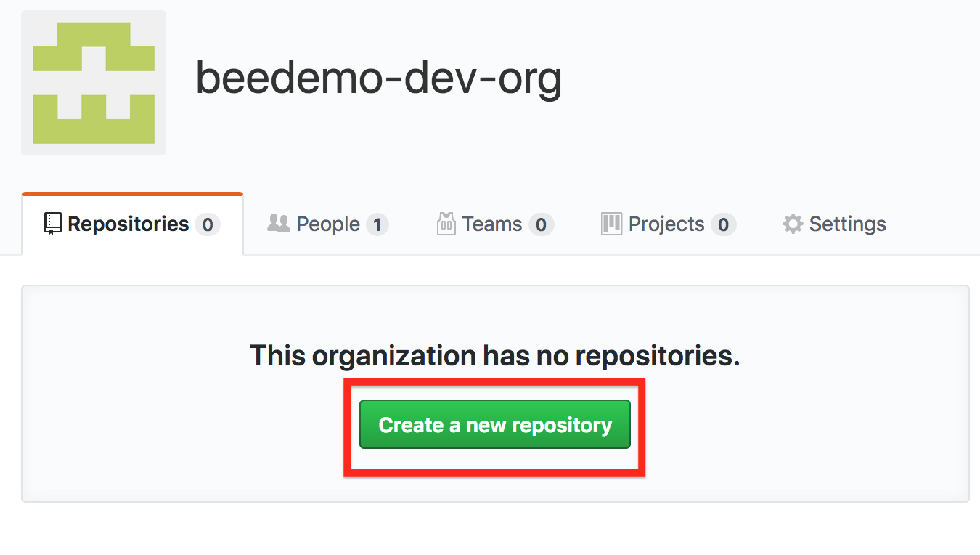Click the book icon on Repositories tab

[x=53, y=224]
